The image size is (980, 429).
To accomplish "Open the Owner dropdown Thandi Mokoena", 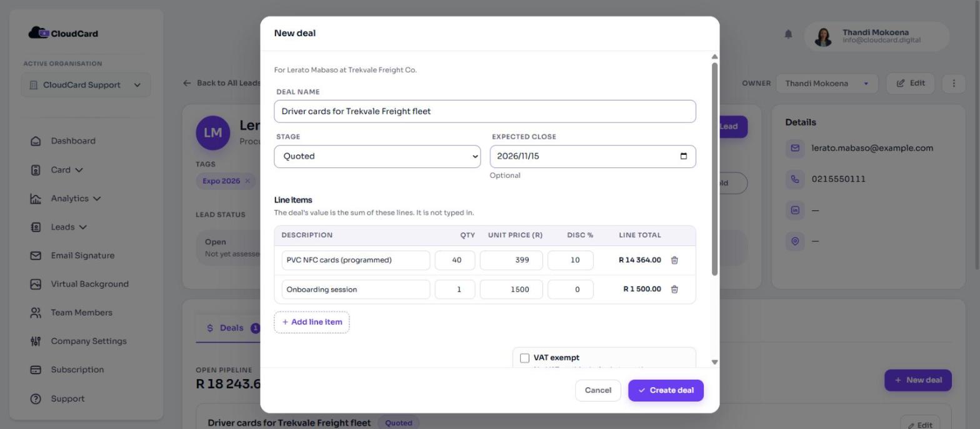I will point(827,83).
